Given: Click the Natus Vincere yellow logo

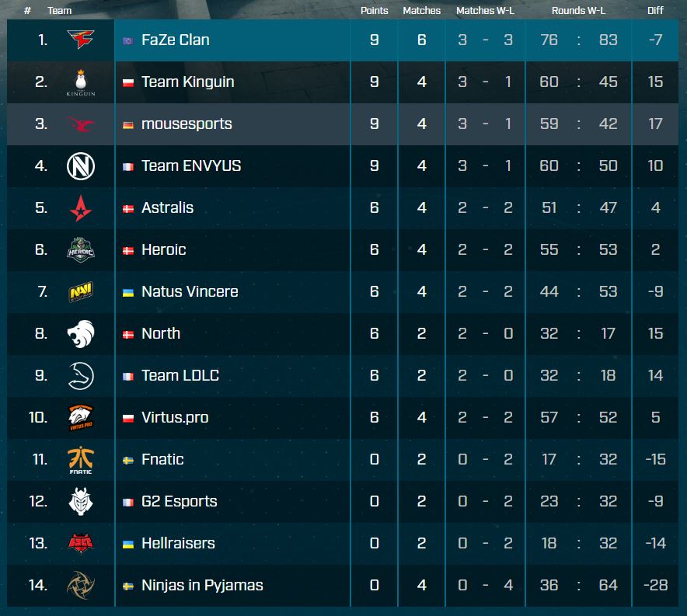Looking at the screenshot, I should tap(80, 291).
